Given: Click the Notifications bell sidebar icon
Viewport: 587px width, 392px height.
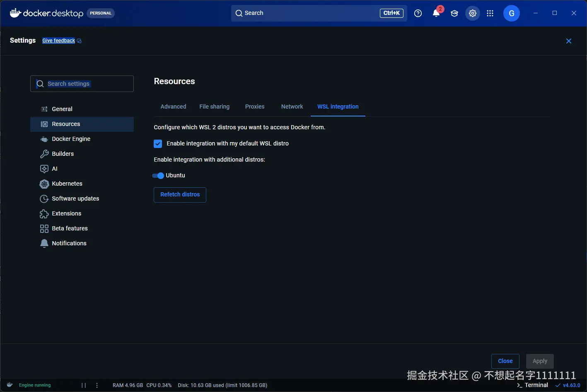Looking at the screenshot, I should tap(44, 243).
